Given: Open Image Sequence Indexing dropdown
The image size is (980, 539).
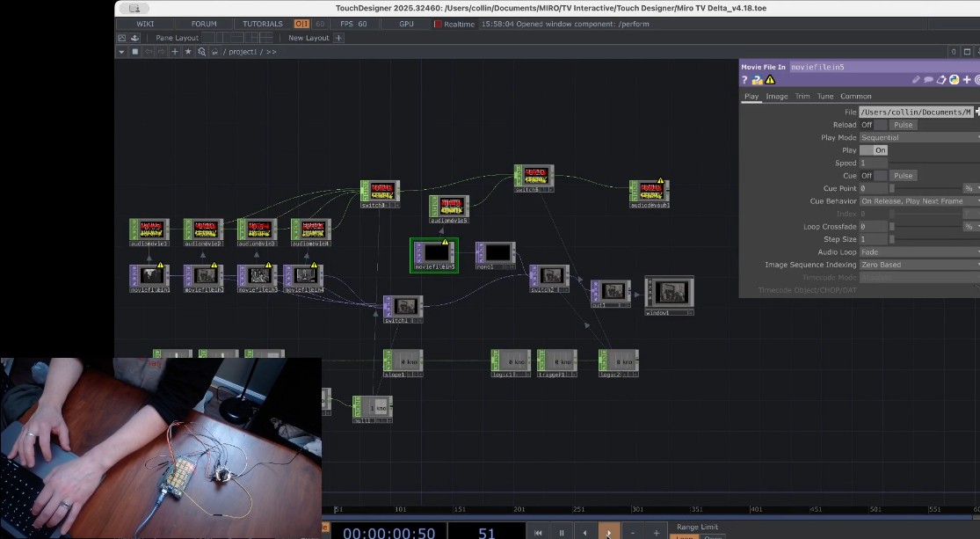Looking at the screenshot, I should tap(919, 265).
